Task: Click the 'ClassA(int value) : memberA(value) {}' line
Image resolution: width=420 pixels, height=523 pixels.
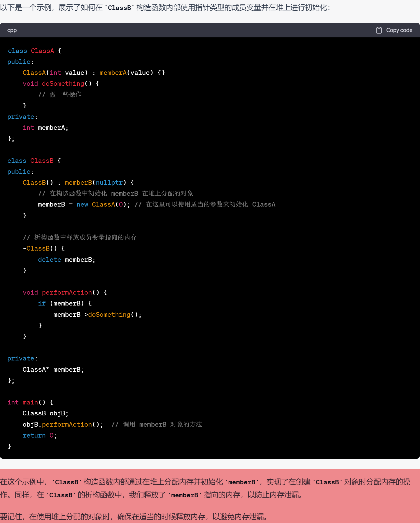Action: coord(94,73)
